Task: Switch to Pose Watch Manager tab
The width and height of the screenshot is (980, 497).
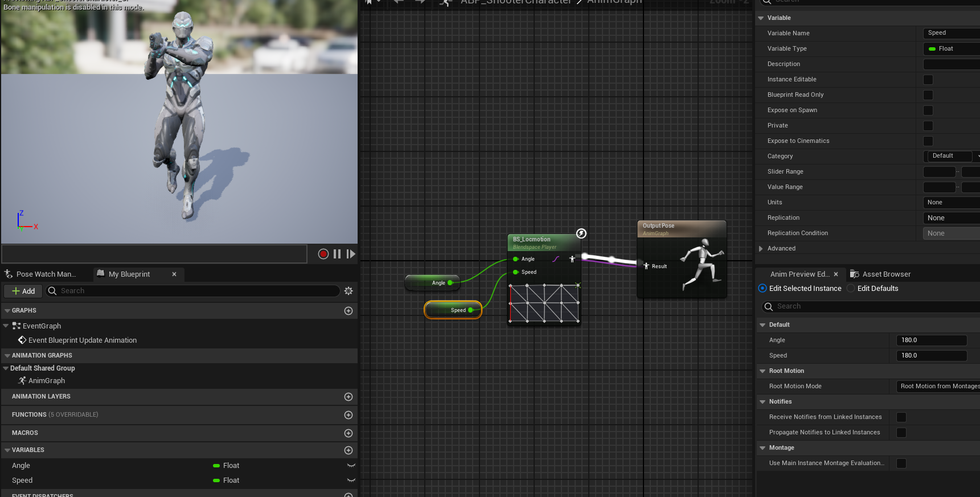Action: click(46, 274)
